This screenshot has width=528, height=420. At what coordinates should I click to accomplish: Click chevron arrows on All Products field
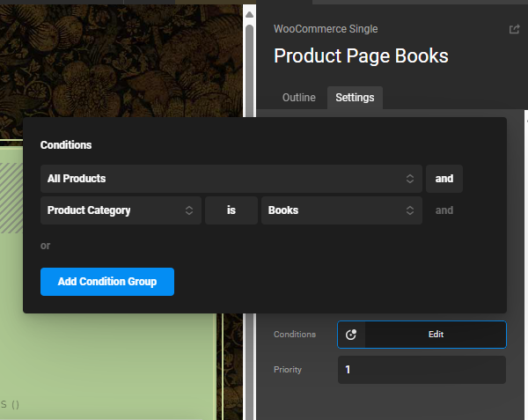tap(409, 179)
